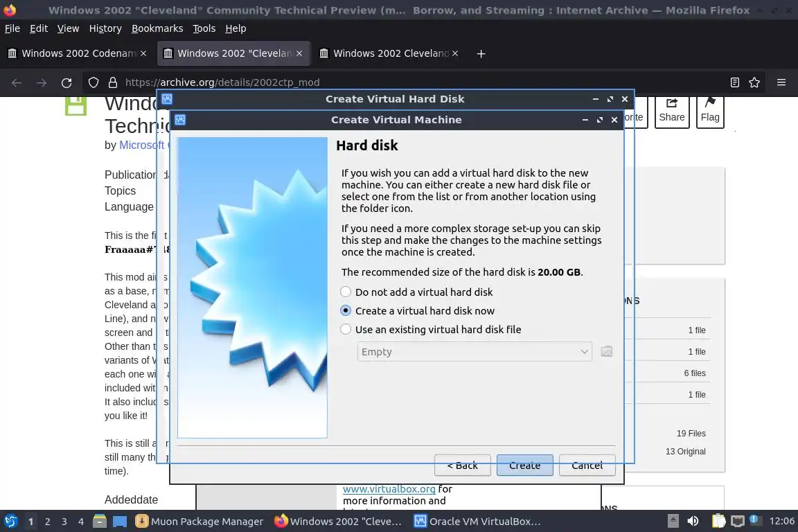
Task: Open Firefox Bookmarks menu
Action: (157, 28)
